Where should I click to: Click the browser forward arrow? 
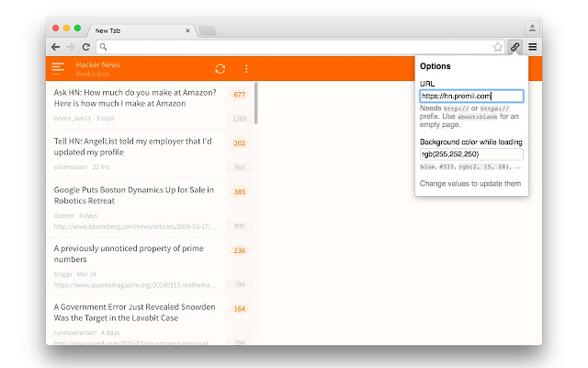pos(70,47)
